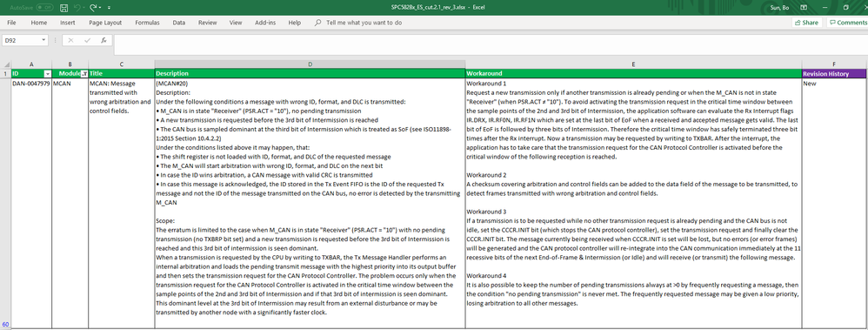Switch to the Insert ribbon tab
Image resolution: width=868 pixels, height=330 pixels.
tap(68, 23)
